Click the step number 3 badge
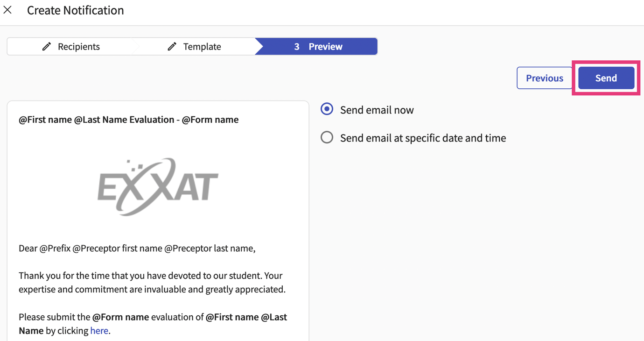Viewport: 644px width, 341px height. point(296,46)
